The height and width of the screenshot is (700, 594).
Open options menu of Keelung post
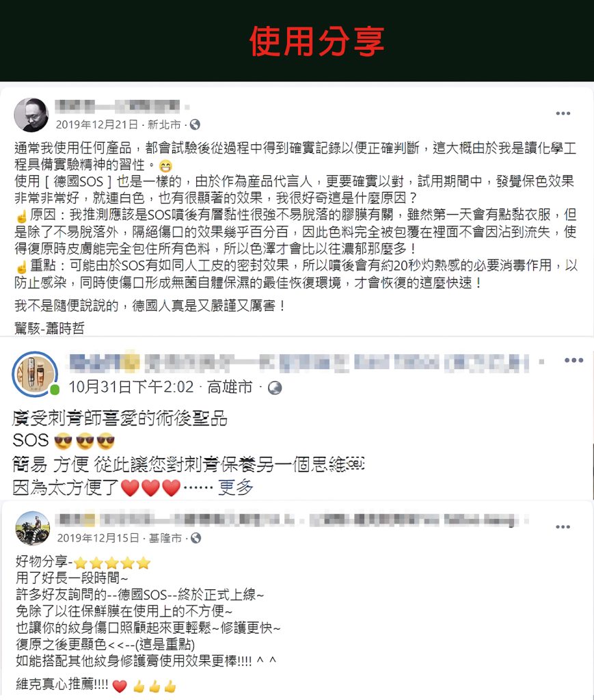563,527
